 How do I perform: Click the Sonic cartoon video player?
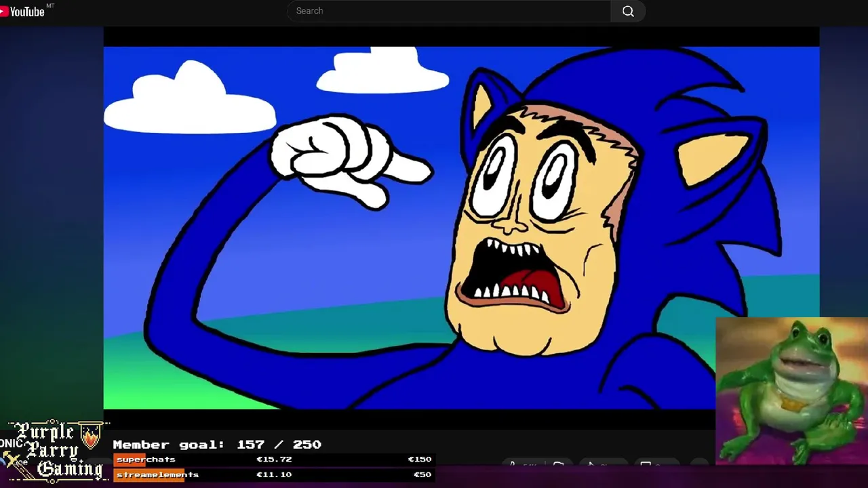coord(461,228)
